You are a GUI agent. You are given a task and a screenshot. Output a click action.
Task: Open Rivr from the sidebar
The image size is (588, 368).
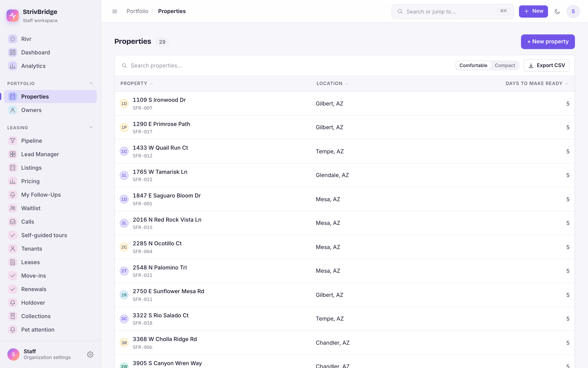tap(50, 39)
